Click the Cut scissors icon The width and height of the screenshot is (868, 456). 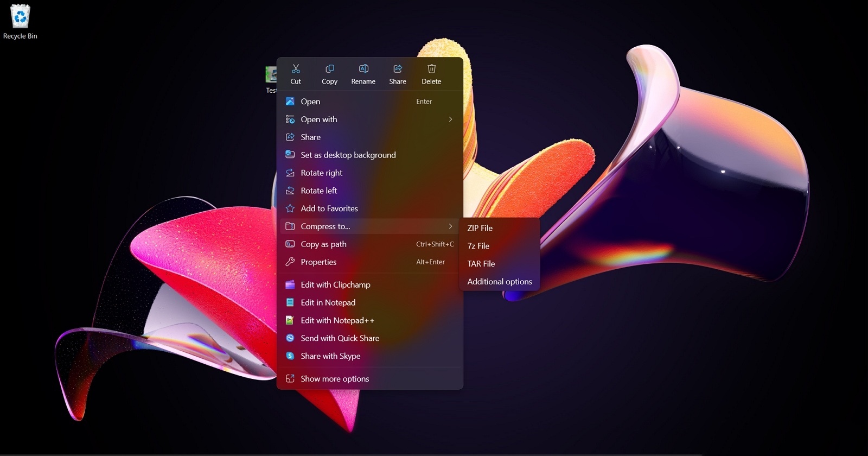[x=296, y=69]
